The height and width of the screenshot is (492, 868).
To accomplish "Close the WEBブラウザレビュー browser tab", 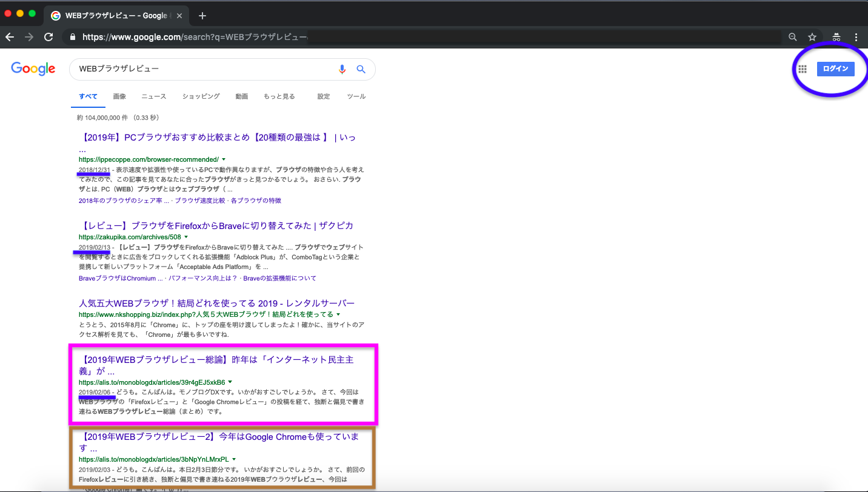I will coord(179,16).
